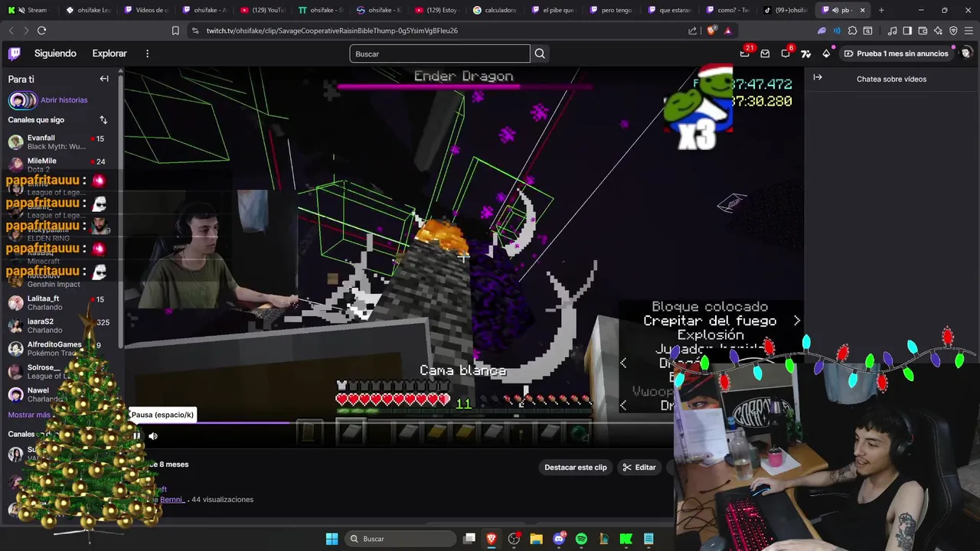Viewport: 980px width, 551px height.
Task: Open site info icon beside the URL
Action: pos(195,31)
